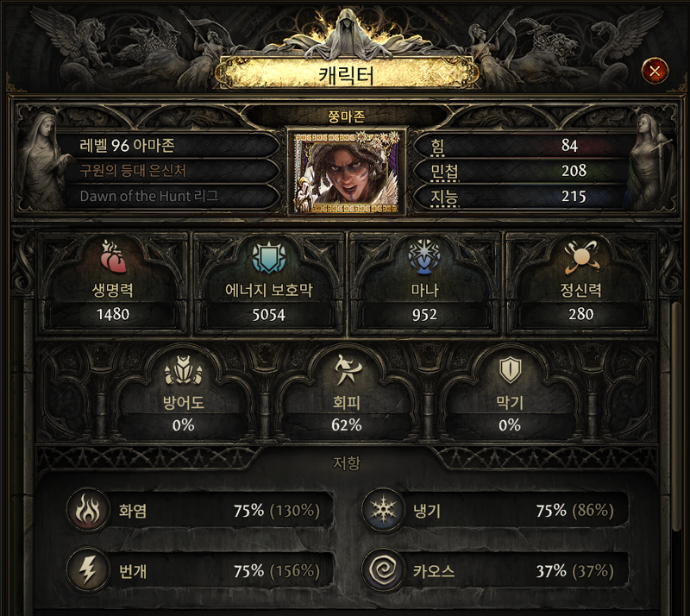Click the Life heart icon
690x616 pixels.
pos(113,256)
